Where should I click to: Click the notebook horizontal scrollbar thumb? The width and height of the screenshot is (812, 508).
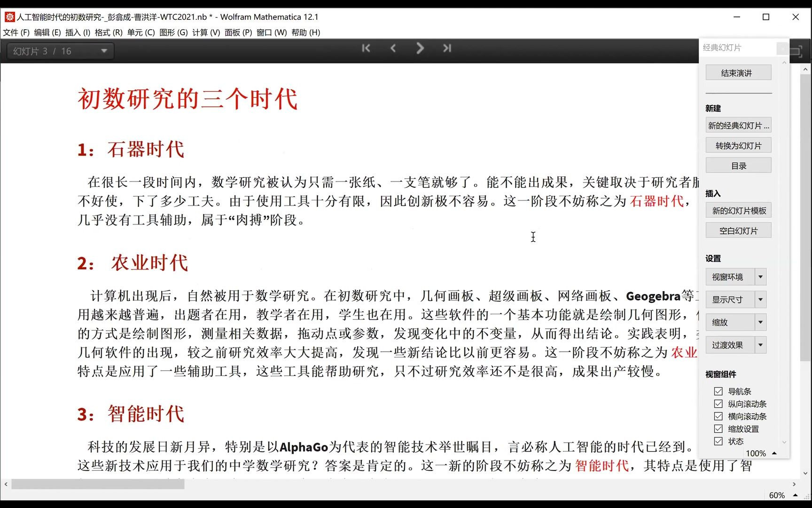point(98,484)
